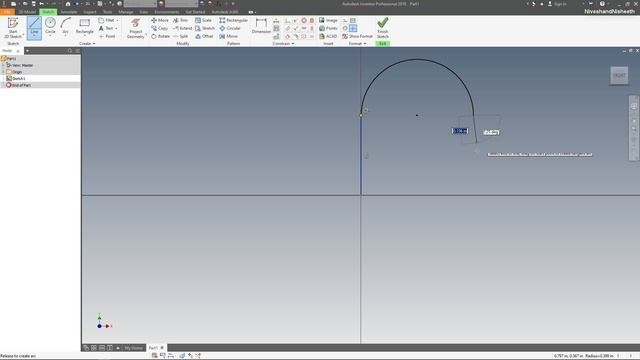This screenshot has width=640, height=360.
Task: Expand the View: Master node
Action: [3, 65]
